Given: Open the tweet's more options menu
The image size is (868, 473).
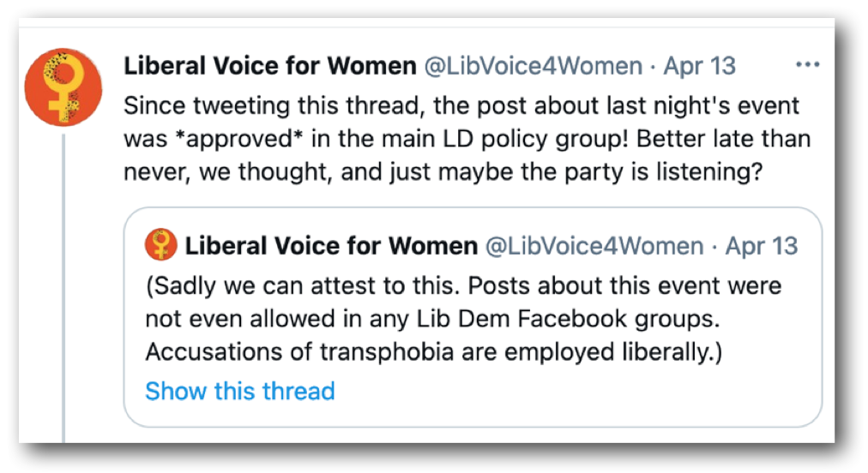Looking at the screenshot, I should click(807, 65).
